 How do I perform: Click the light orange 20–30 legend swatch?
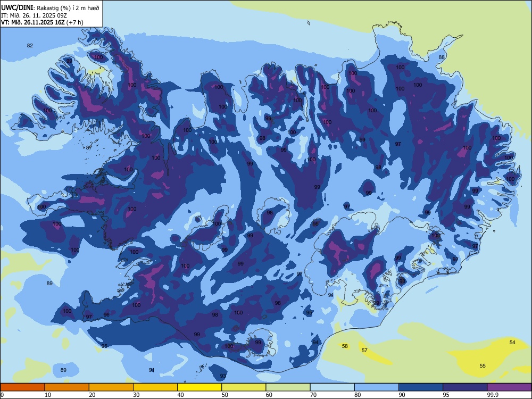[111, 387]
